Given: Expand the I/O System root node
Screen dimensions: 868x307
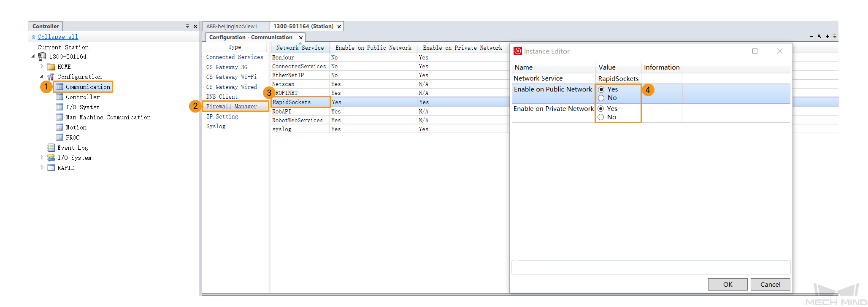Looking at the screenshot, I should pyautogui.click(x=42, y=157).
